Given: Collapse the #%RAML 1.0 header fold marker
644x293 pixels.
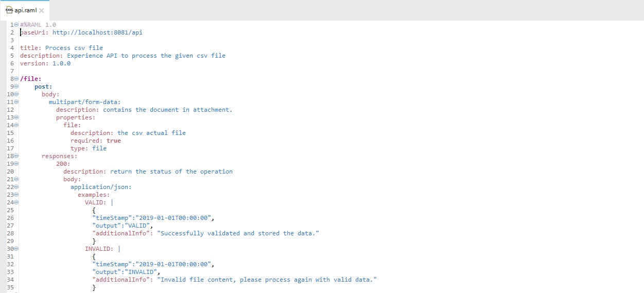Looking at the screenshot, I should 16,25.
